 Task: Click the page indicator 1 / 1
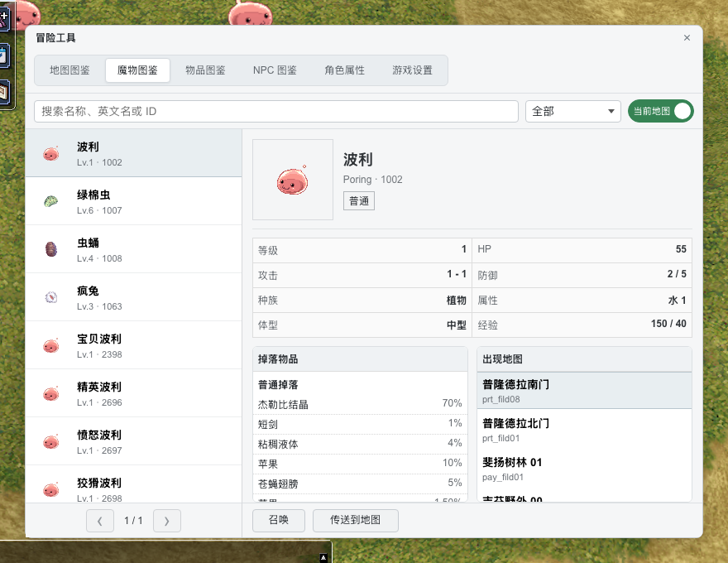pyautogui.click(x=133, y=521)
